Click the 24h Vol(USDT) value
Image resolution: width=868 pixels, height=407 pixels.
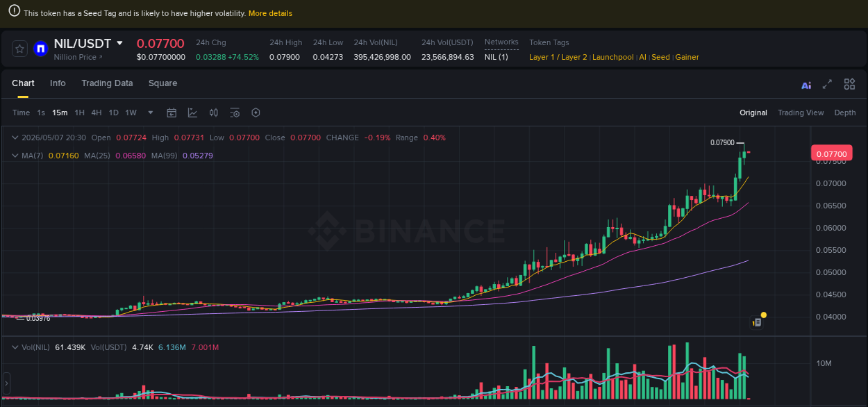pyautogui.click(x=448, y=57)
